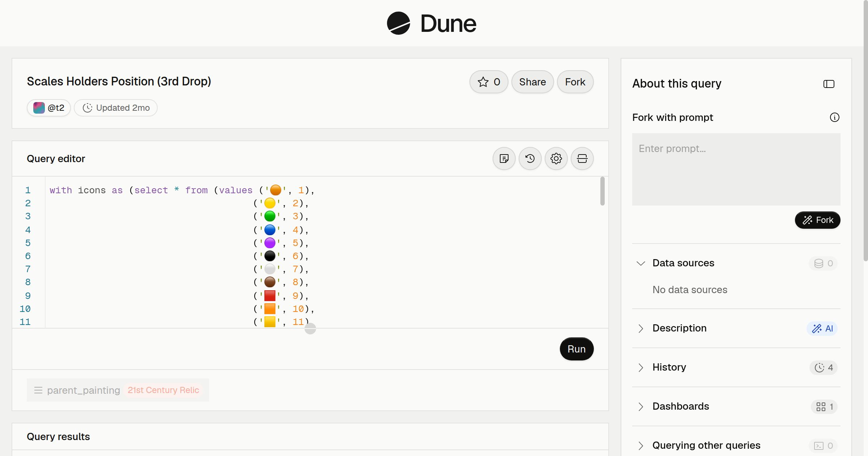This screenshot has height=456, width=868.
Task: Click the 'No data sources' text
Action: (690, 290)
